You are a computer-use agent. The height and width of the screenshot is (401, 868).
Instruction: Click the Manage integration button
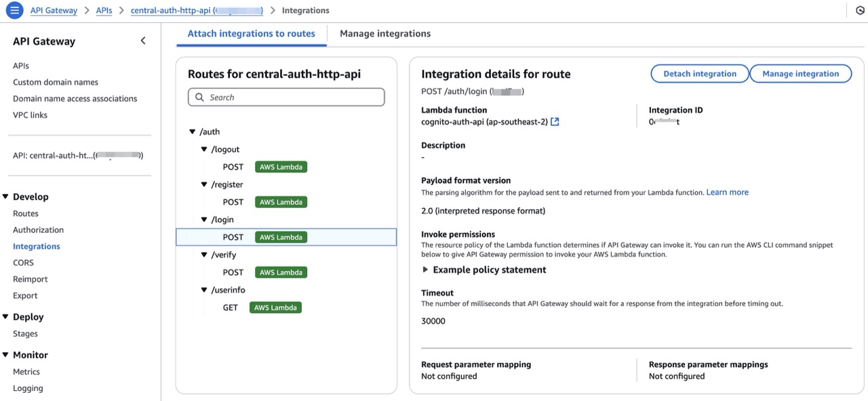point(800,74)
